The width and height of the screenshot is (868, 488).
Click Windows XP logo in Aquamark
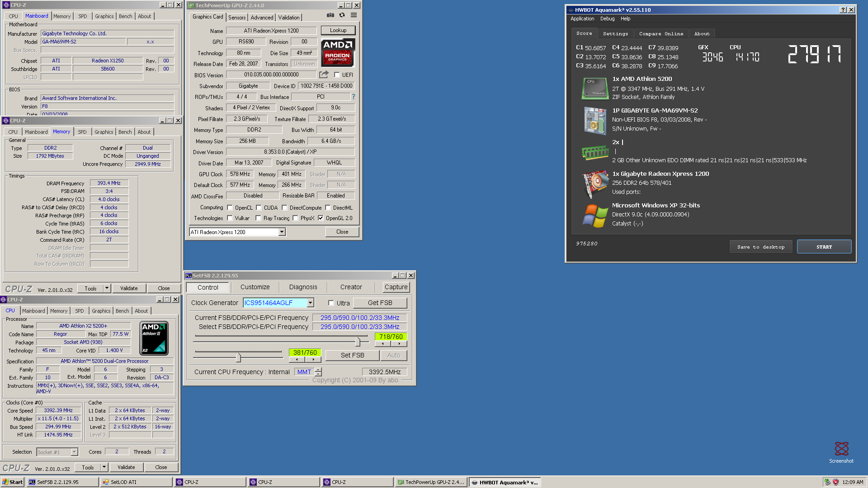[x=595, y=216]
